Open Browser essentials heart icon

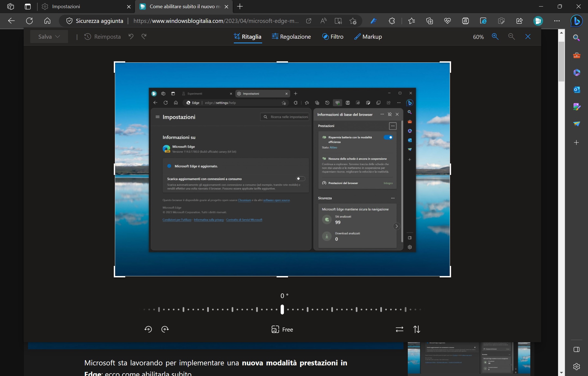(448, 21)
